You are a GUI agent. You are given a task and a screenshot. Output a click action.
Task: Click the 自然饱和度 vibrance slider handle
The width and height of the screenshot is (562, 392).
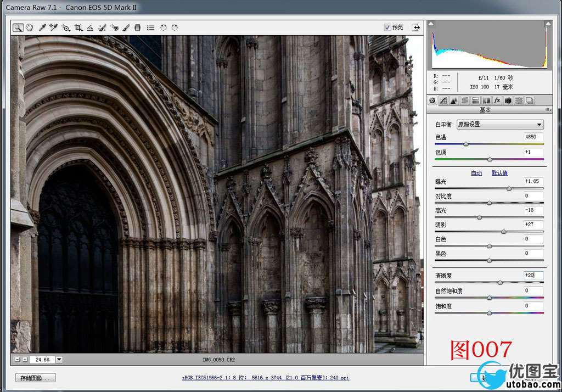coord(489,298)
